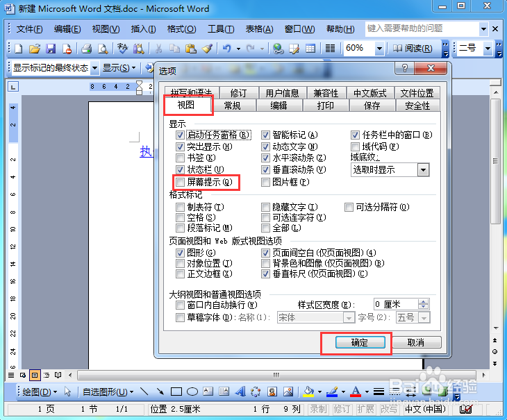Click the 阅读(R) reading layout button
Image resolution: width=507 pixels, height=420 pixels.
413,49
